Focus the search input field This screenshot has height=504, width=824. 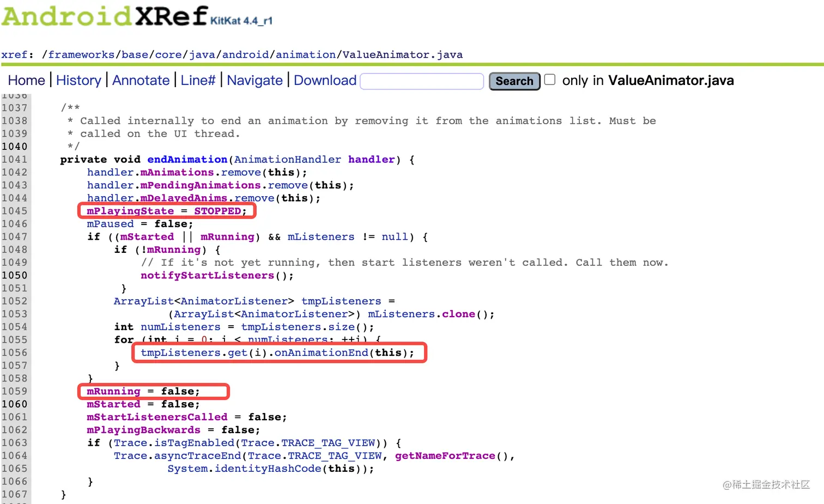[422, 81]
